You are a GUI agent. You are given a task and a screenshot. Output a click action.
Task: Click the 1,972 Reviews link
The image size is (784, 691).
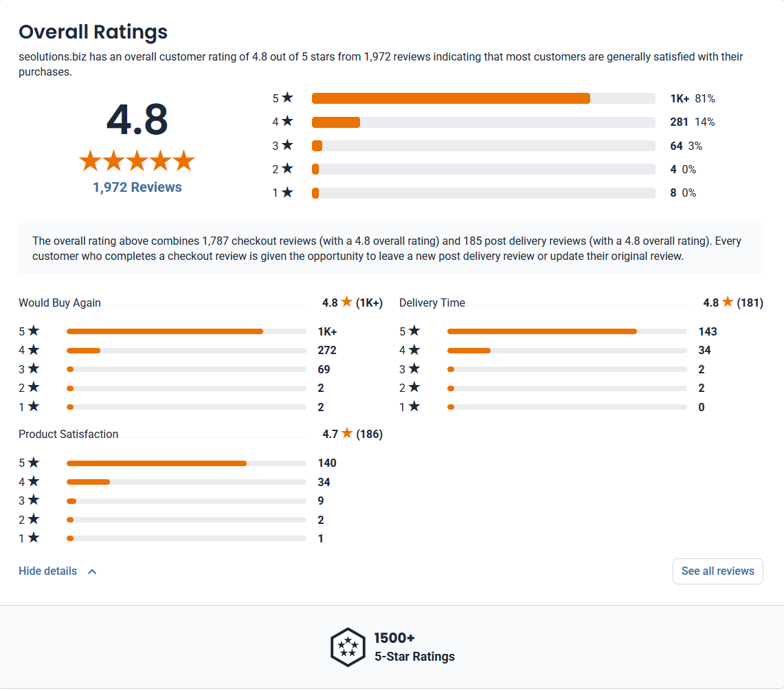[137, 187]
